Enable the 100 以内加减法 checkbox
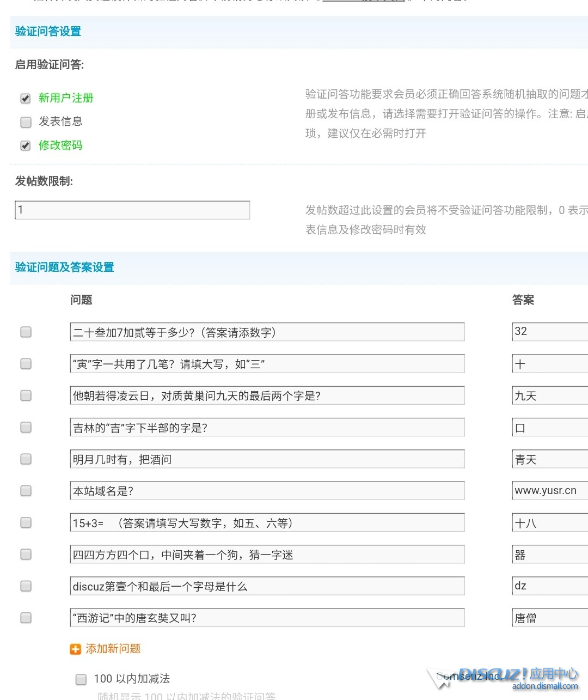Viewport: 588px width, 700px height. click(81, 679)
